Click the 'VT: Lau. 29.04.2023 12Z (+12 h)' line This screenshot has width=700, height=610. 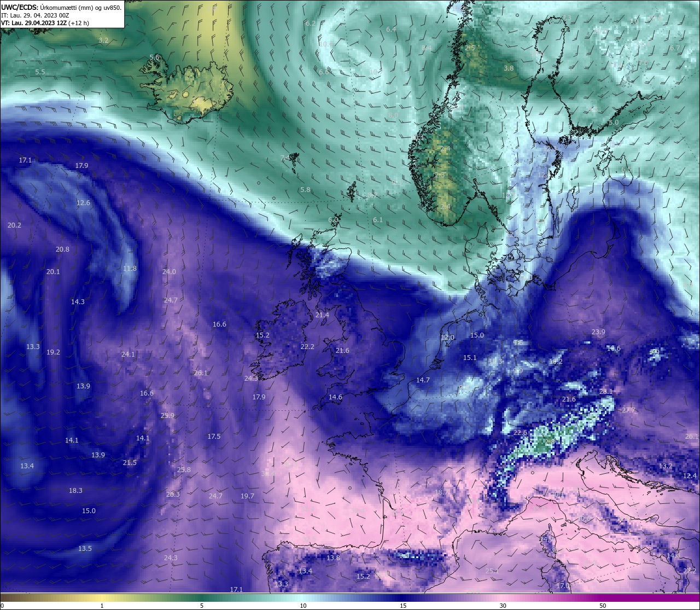pos(45,23)
